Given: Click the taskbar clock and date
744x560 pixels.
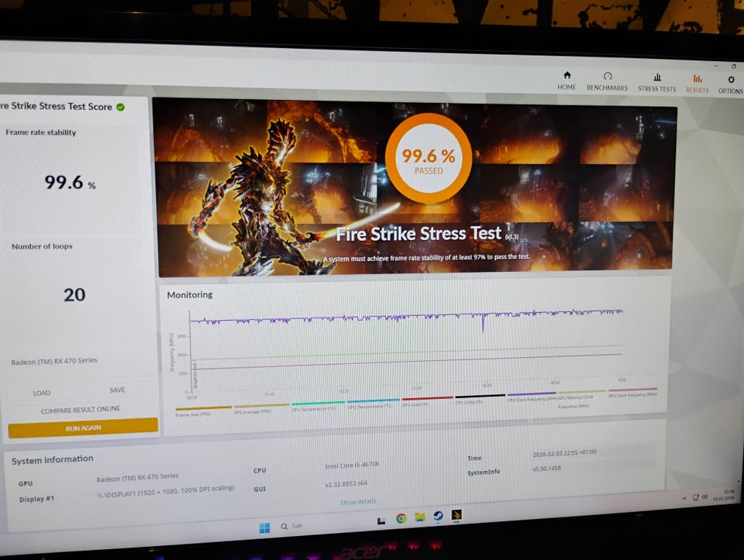Looking at the screenshot, I should [724, 496].
